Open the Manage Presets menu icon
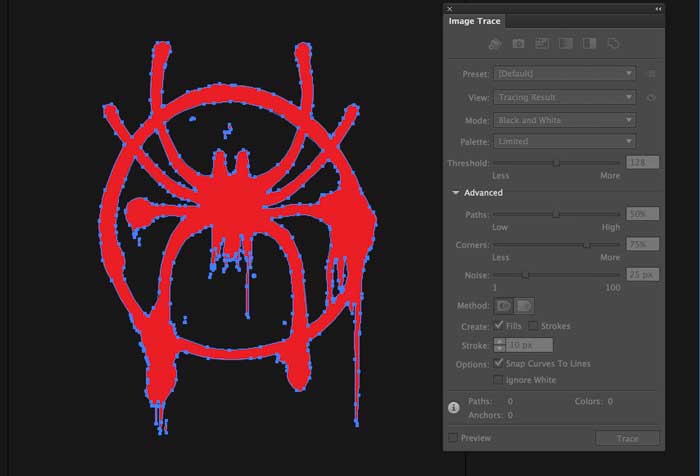The width and height of the screenshot is (700, 476). coord(651,74)
